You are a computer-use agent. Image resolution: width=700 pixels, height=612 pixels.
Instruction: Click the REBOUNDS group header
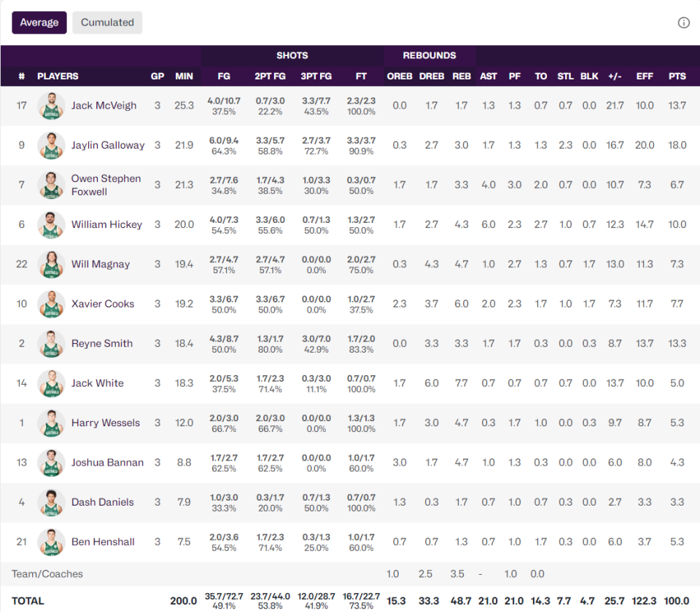[x=429, y=55]
